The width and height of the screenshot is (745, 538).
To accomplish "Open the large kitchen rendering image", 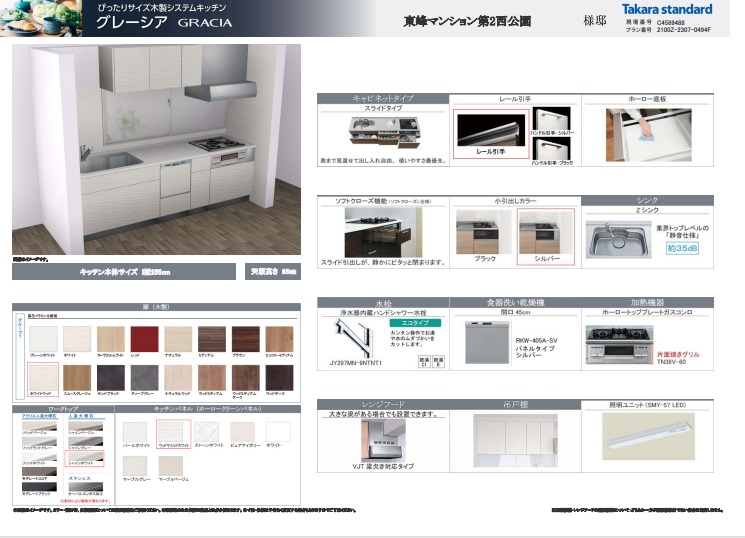I will click(156, 149).
